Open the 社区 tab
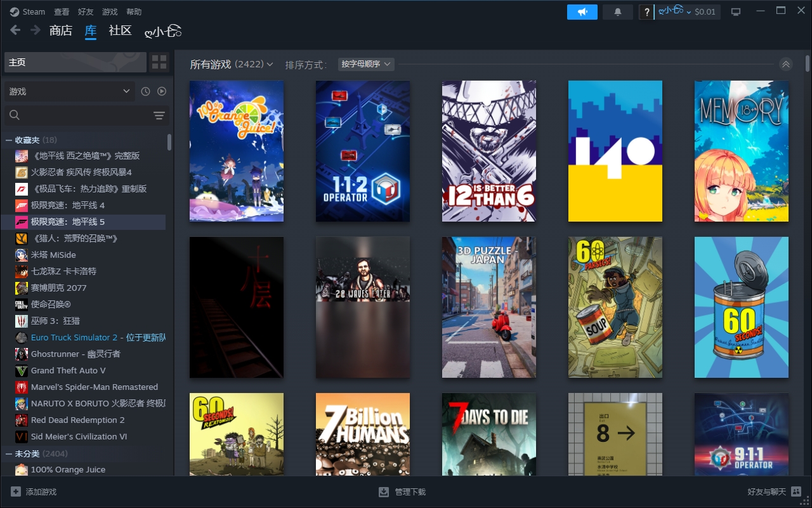This screenshot has height=508, width=812. pos(120,30)
